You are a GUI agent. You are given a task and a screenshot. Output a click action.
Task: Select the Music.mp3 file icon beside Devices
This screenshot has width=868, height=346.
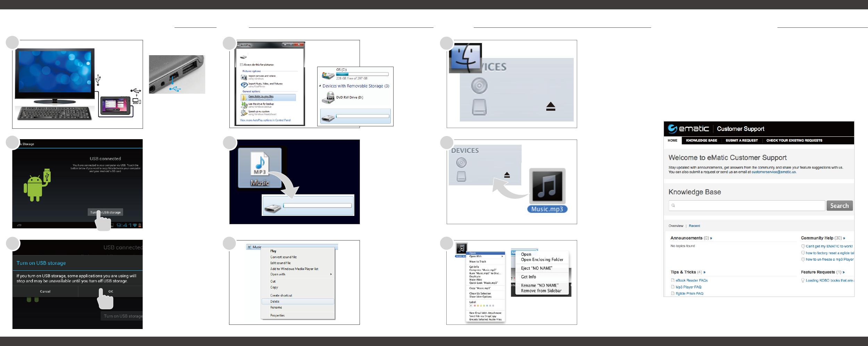tap(547, 187)
